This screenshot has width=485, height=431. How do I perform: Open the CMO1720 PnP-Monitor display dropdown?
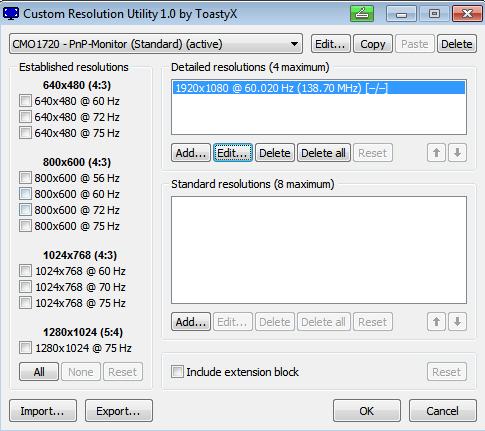tap(156, 44)
